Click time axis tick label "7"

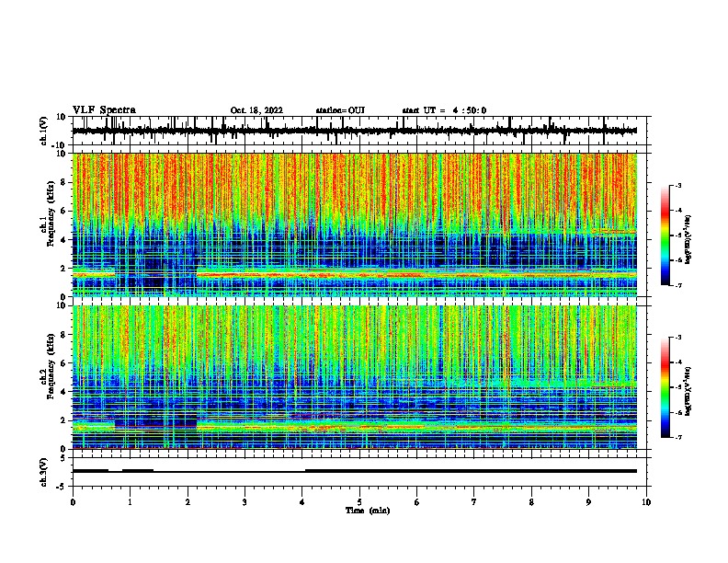click(x=474, y=502)
